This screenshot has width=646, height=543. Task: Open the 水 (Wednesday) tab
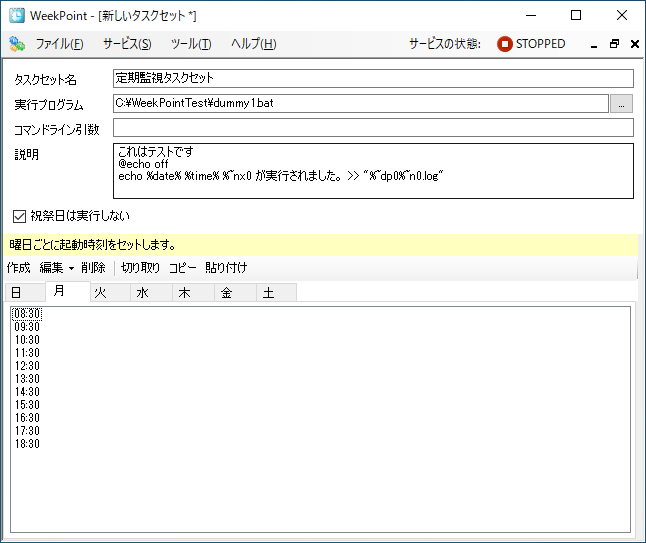coord(151,293)
